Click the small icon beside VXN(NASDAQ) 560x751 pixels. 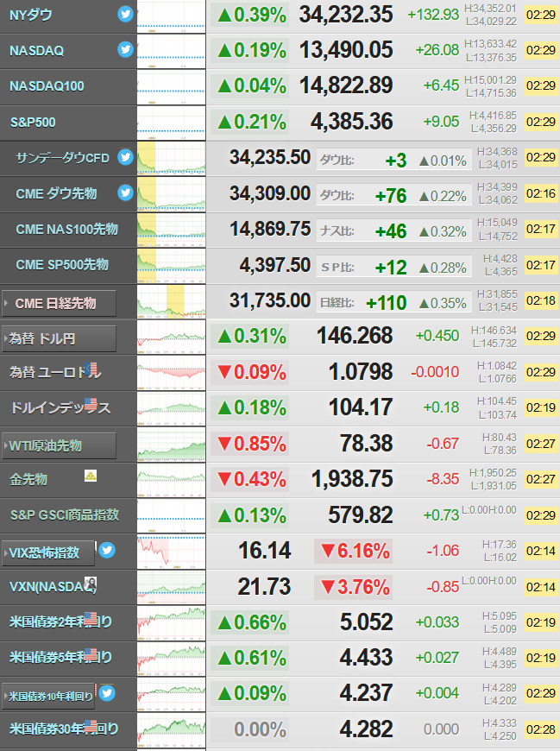(91, 583)
